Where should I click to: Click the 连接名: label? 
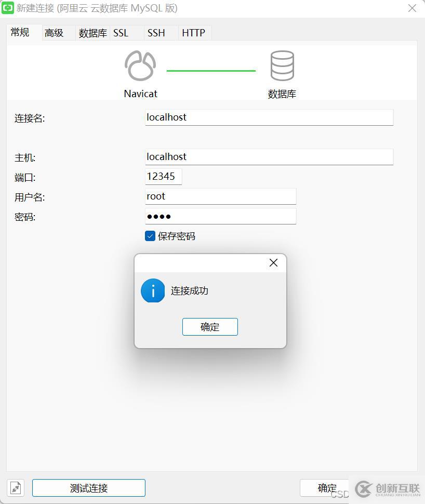pyautogui.click(x=30, y=118)
